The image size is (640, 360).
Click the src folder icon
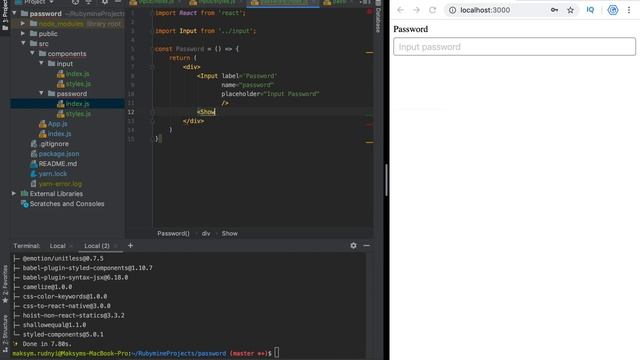point(33,43)
